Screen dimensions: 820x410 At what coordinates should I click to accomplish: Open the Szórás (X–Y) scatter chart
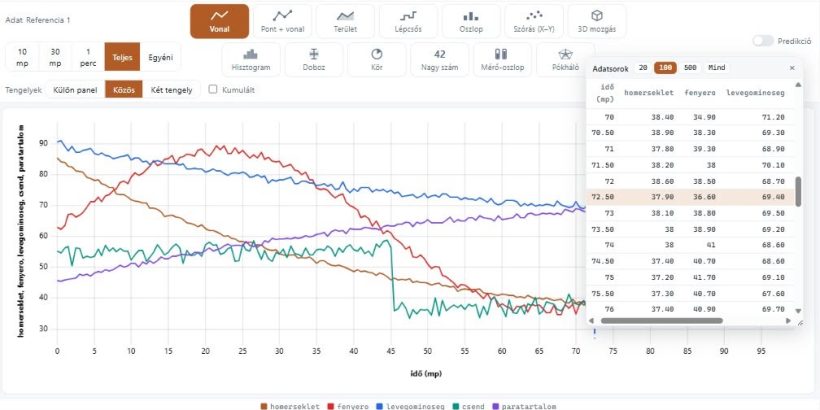[534, 21]
